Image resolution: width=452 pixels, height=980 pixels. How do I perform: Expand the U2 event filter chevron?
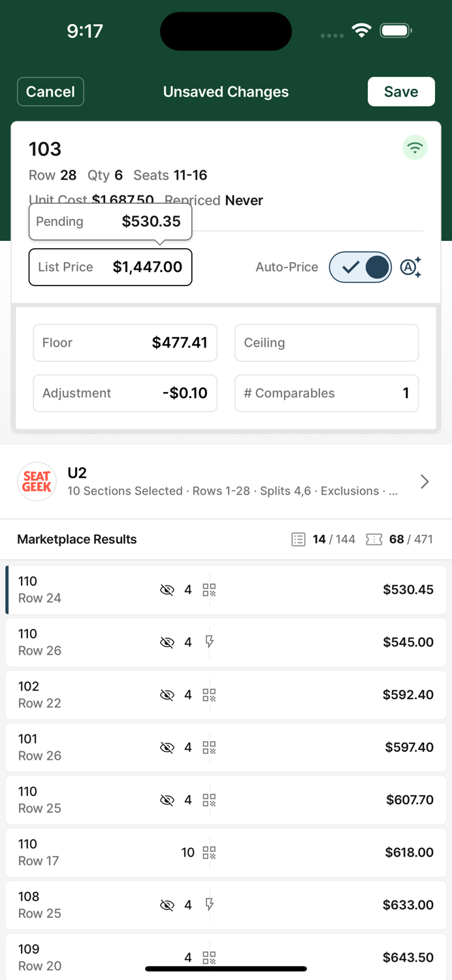point(425,482)
